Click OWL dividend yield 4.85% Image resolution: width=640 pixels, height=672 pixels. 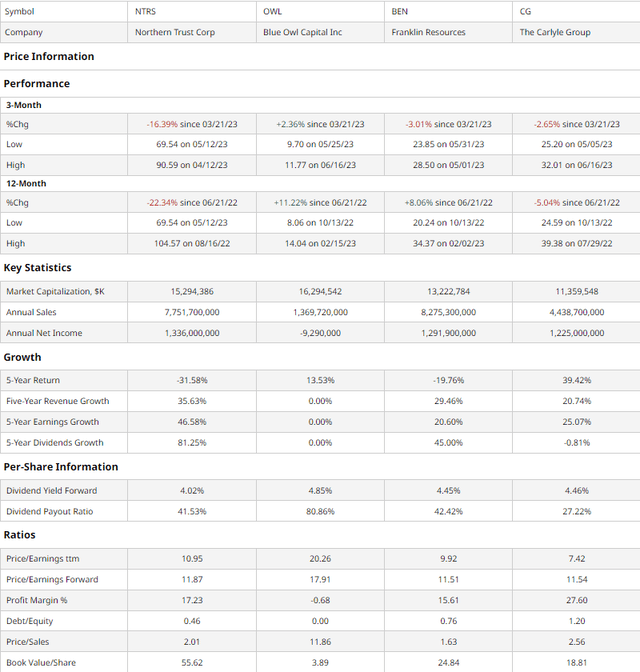(320, 491)
